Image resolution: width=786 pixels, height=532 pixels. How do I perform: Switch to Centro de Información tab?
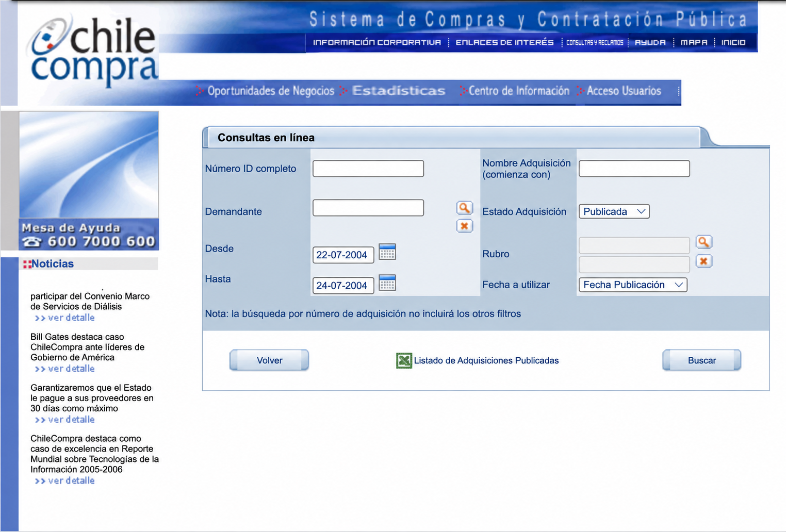519,91
